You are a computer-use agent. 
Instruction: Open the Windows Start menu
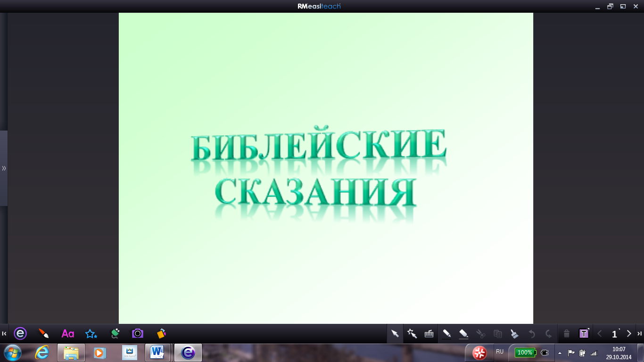coord(12,352)
